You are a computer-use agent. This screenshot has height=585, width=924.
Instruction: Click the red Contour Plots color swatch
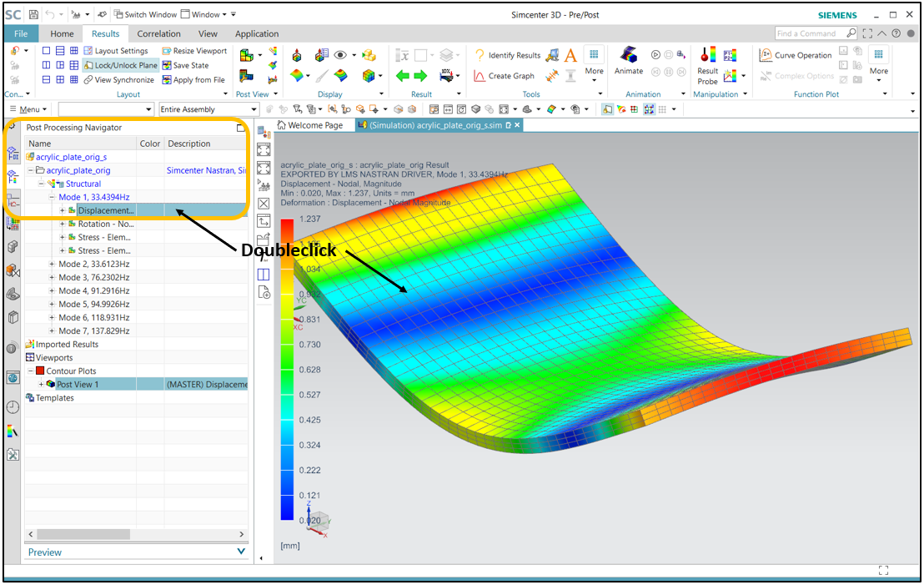click(x=39, y=371)
